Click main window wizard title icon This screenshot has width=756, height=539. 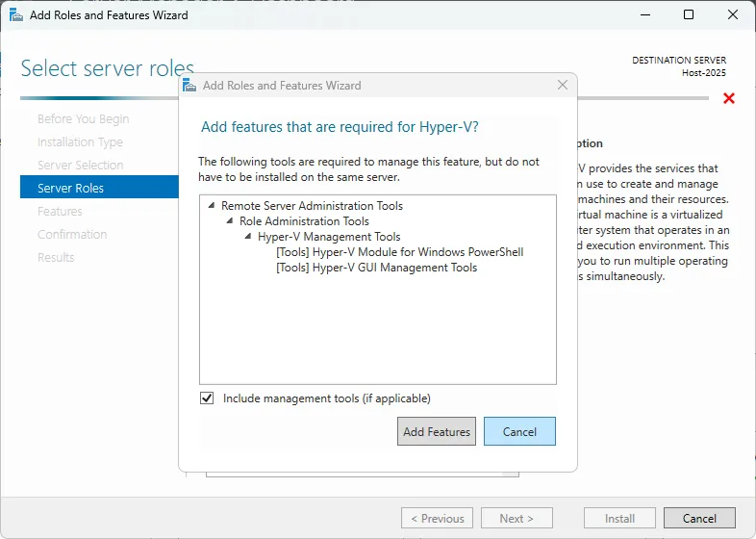[x=16, y=15]
